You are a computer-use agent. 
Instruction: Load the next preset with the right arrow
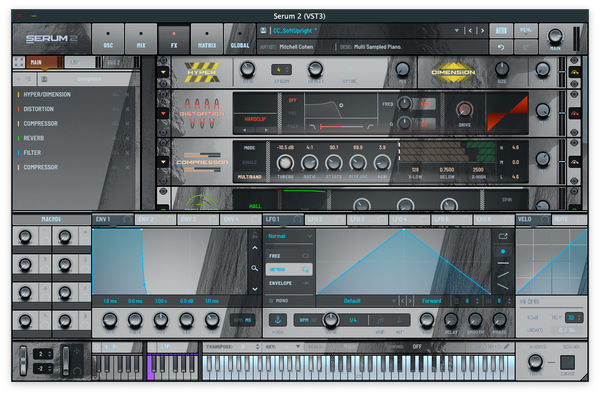coord(482,31)
